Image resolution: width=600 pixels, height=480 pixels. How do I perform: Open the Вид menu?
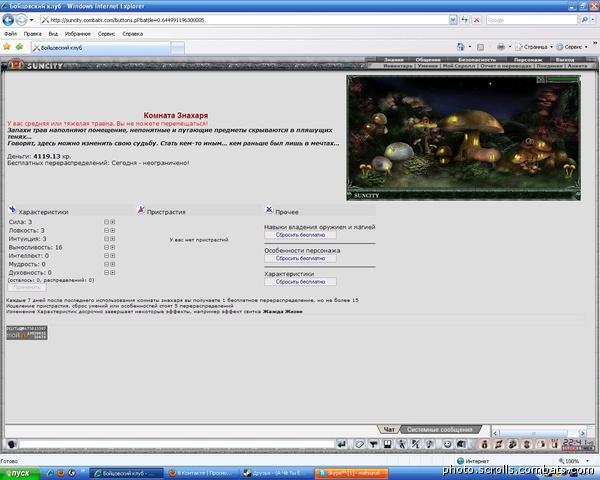[53, 34]
